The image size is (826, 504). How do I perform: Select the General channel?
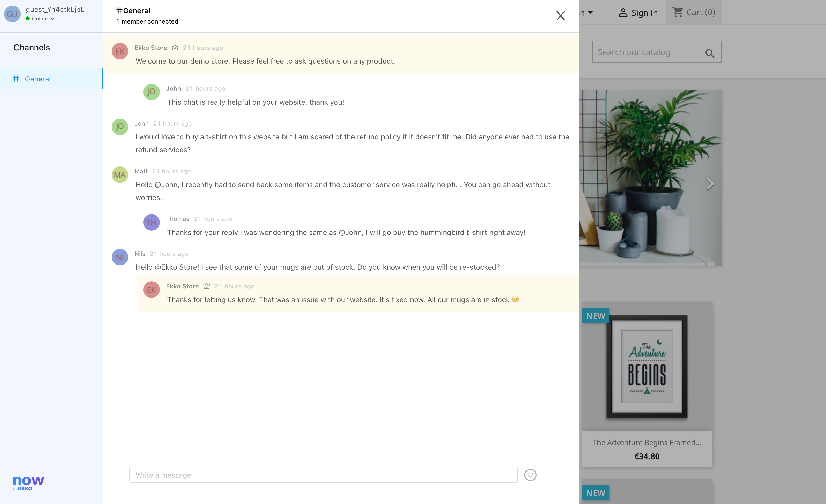tap(37, 79)
